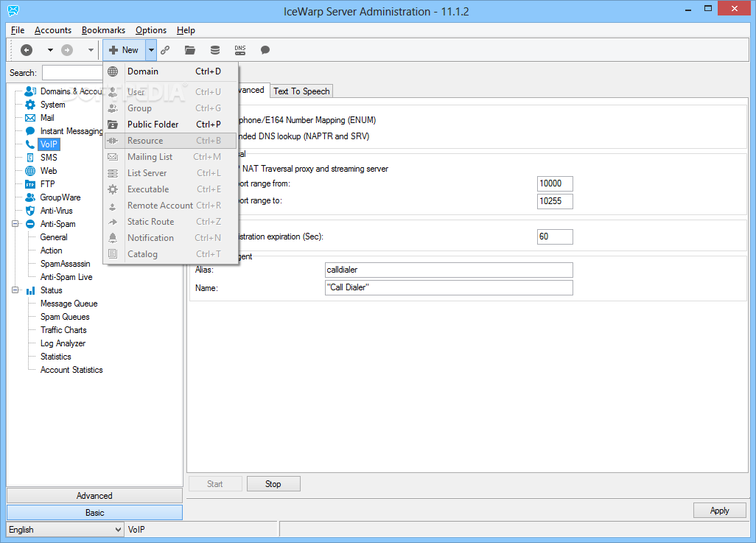Image resolution: width=756 pixels, height=543 pixels.
Task: Click the Domains & Accounts tree icon
Action: coord(30,91)
